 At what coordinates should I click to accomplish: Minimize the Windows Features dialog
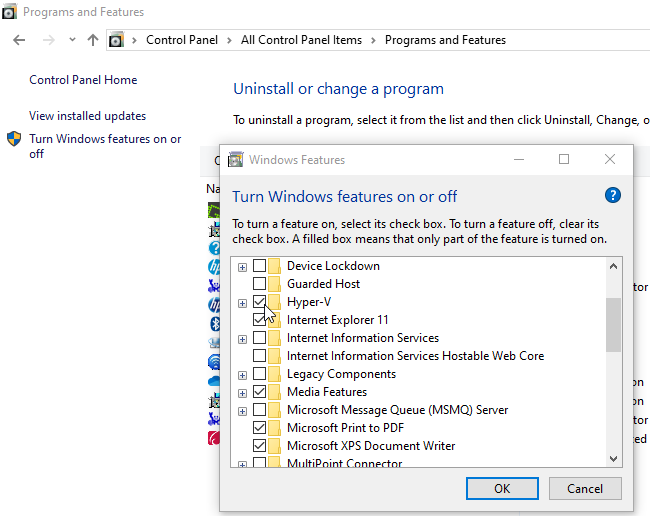coord(519,159)
